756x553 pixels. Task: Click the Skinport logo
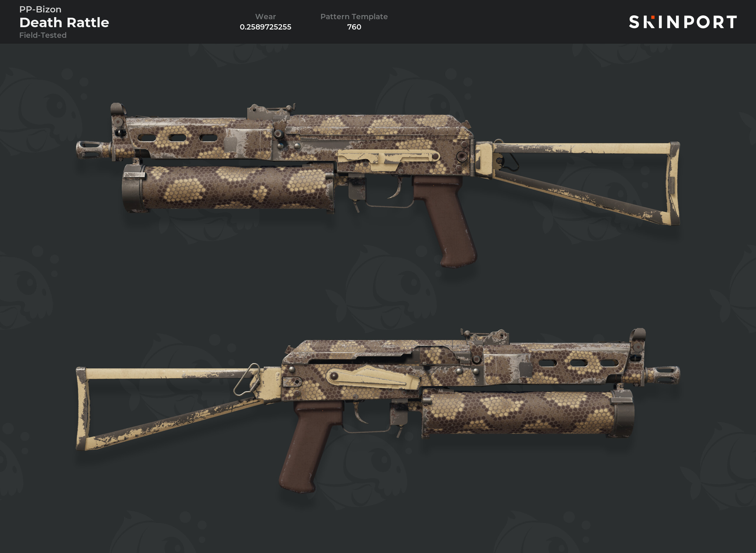[683, 22]
